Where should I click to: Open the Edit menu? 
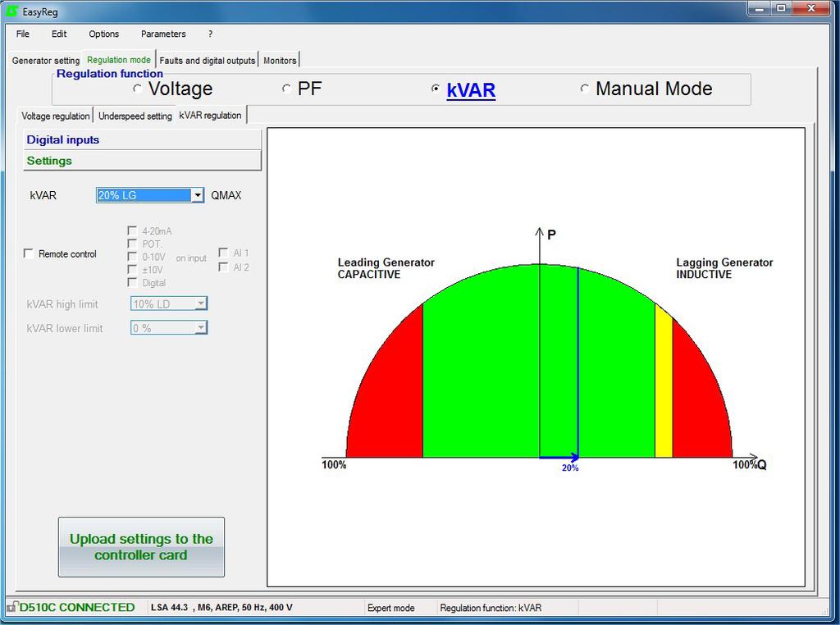pyautogui.click(x=59, y=34)
